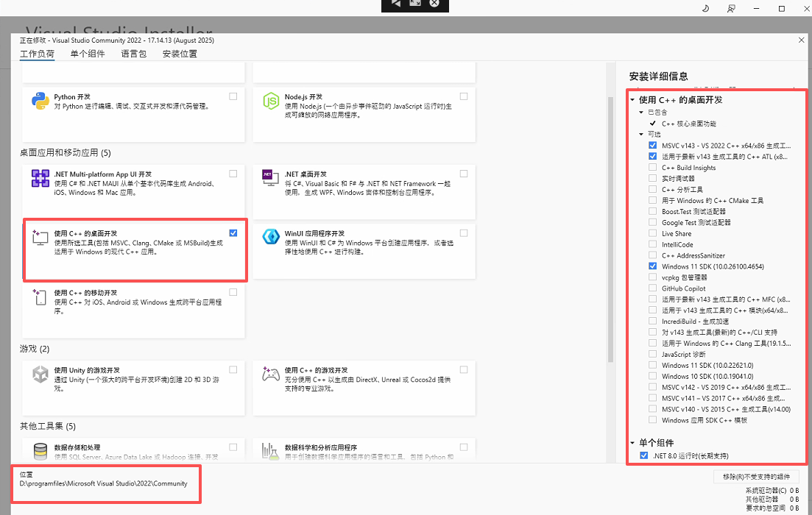
Task: Click the WinUI 应用程序开发 diamond icon
Action: point(270,237)
